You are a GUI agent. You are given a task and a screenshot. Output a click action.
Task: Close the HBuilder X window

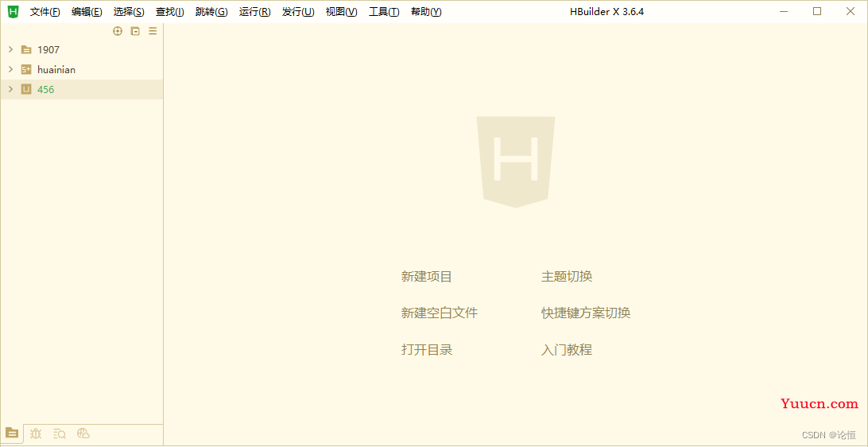[x=851, y=11]
